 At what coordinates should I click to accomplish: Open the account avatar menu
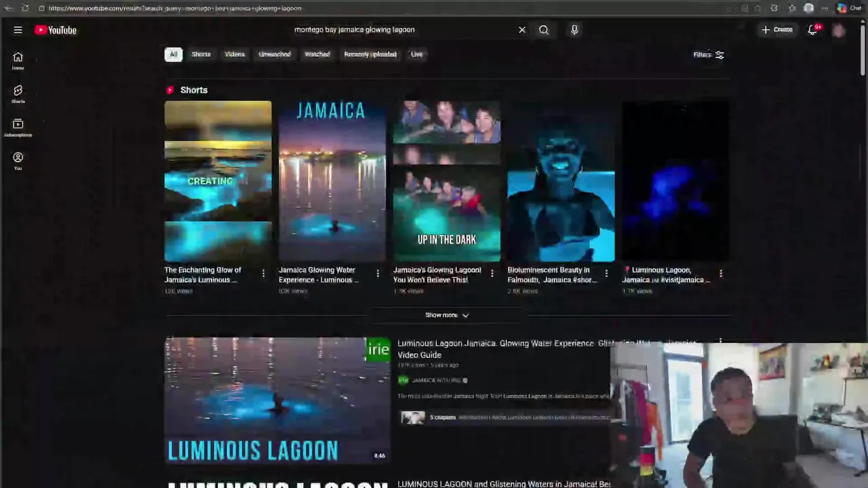tap(839, 30)
